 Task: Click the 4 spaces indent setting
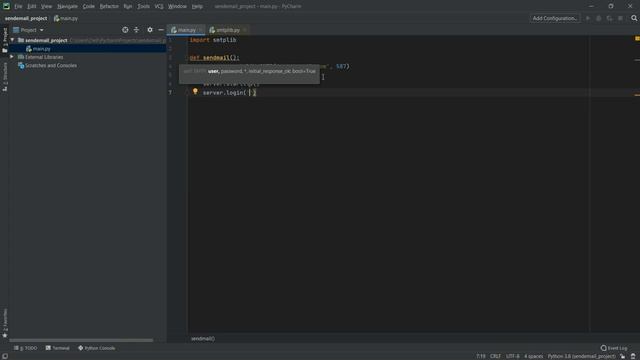533,356
